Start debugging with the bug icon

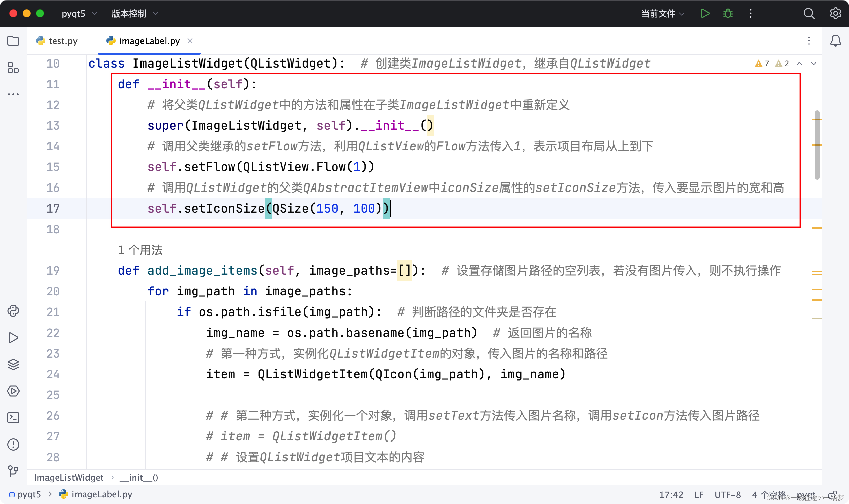pyautogui.click(x=727, y=14)
